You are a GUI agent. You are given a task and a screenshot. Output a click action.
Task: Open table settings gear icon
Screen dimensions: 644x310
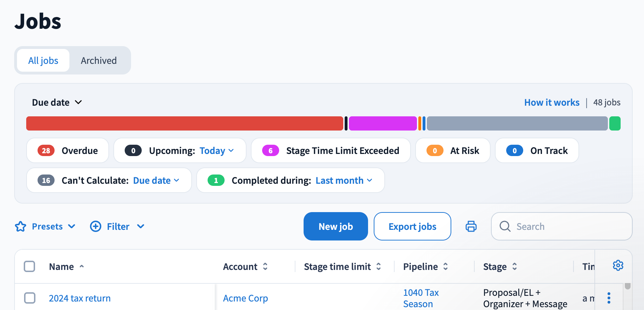pos(618,265)
